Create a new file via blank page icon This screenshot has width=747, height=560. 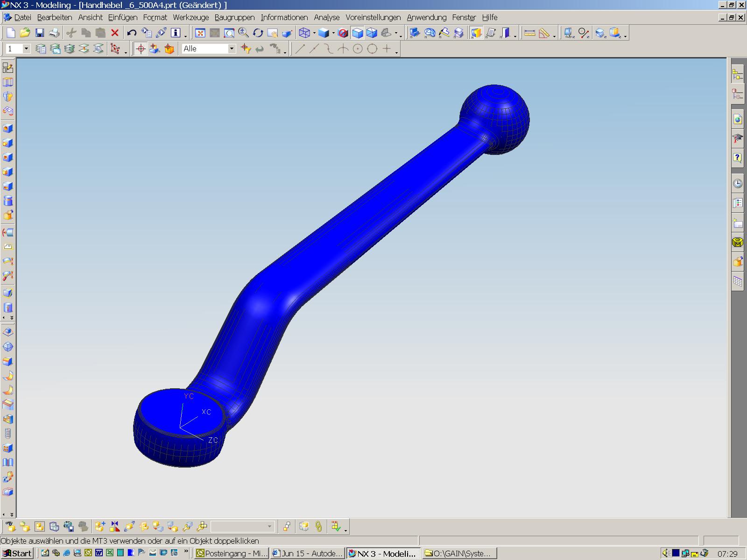11,33
